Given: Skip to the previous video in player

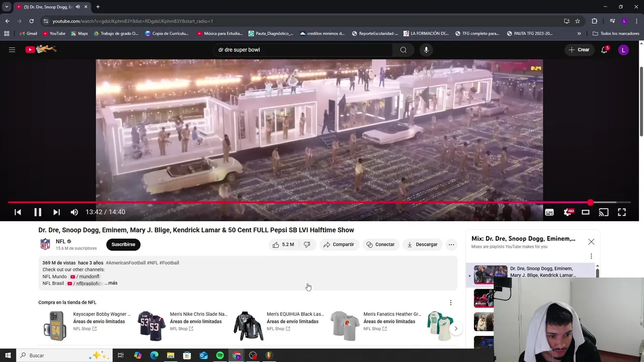Looking at the screenshot, I should point(18,212).
